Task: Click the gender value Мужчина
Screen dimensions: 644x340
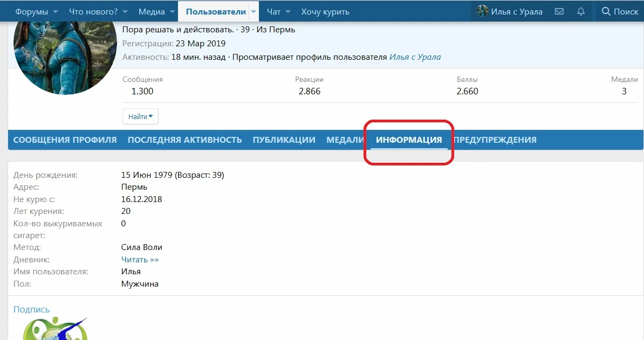Action: point(140,284)
